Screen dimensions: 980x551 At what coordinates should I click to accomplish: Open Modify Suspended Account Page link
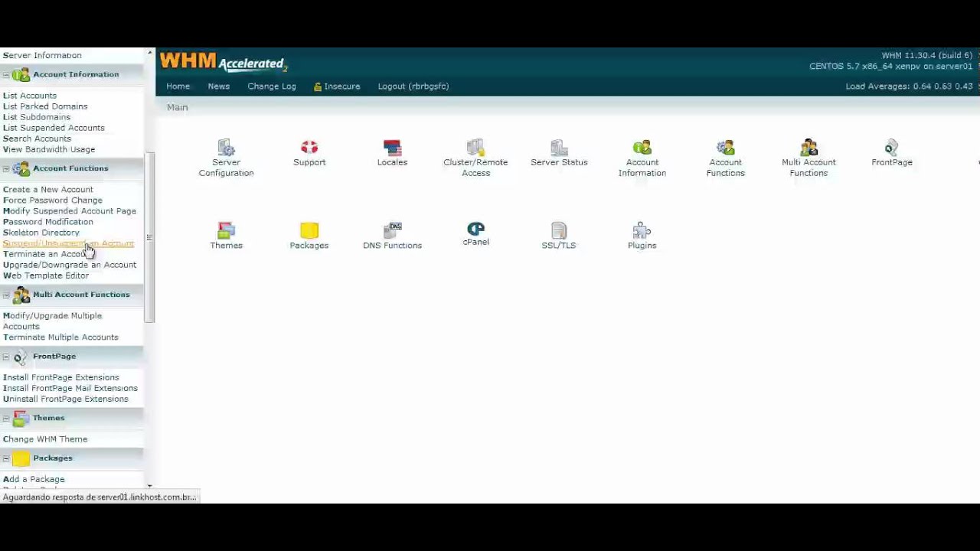(70, 211)
